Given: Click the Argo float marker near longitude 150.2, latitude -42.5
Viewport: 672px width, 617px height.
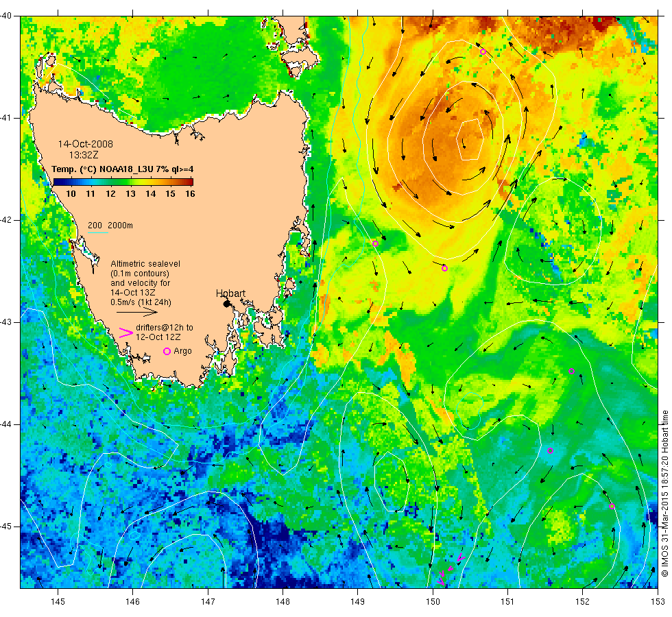Looking at the screenshot, I should pyautogui.click(x=444, y=269).
